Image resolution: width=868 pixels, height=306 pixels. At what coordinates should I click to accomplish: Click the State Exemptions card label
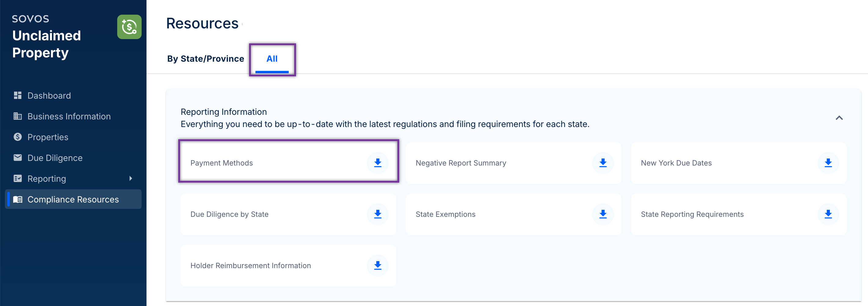pyautogui.click(x=445, y=214)
